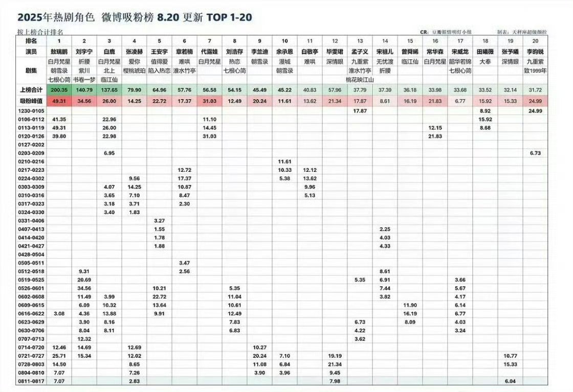Select "20.69" in the 0519-0525 row

point(84,280)
